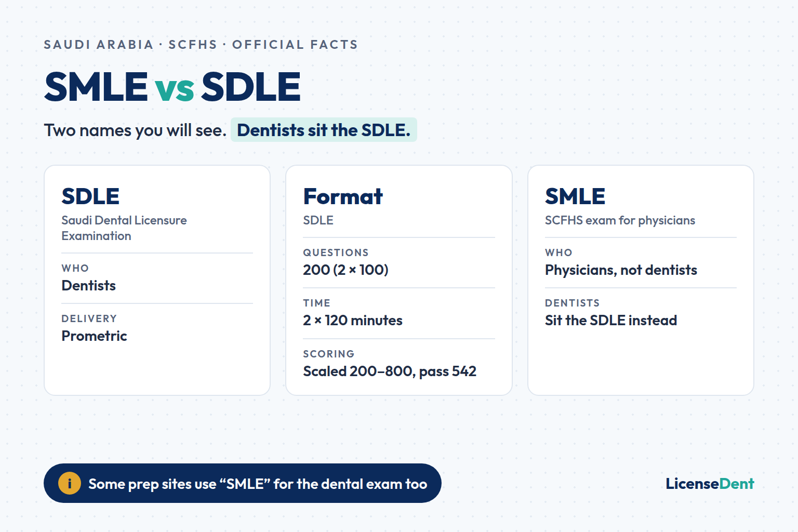Select the "200 (2 × 100)" questions value
The height and width of the screenshot is (532, 798).
[346, 270]
